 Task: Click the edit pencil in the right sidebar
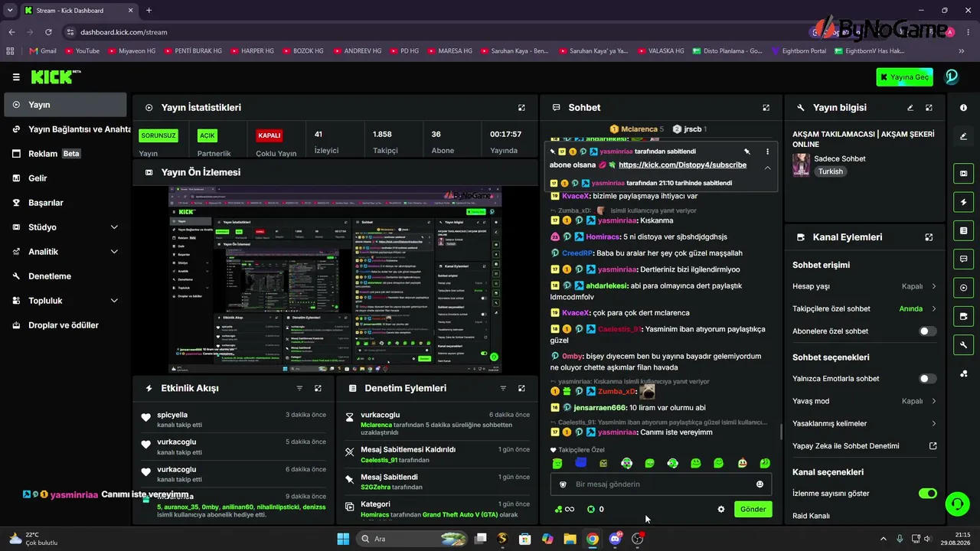point(963,136)
